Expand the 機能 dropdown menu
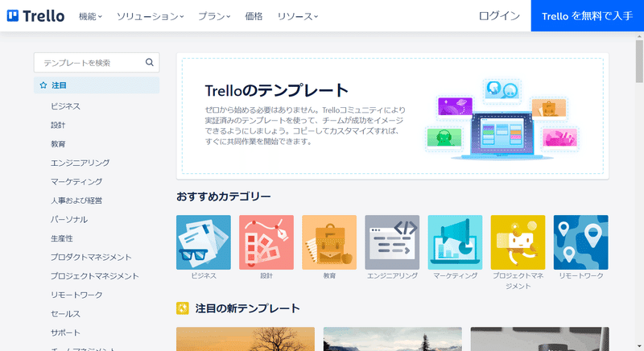The height and width of the screenshot is (351, 644). pyautogui.click(x=90, y=16)
